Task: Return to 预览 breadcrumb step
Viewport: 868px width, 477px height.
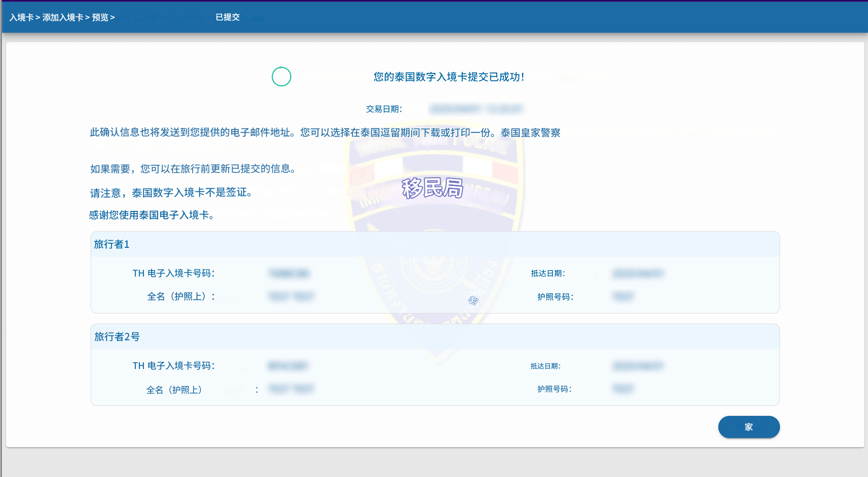Action: tap(100, 17)
